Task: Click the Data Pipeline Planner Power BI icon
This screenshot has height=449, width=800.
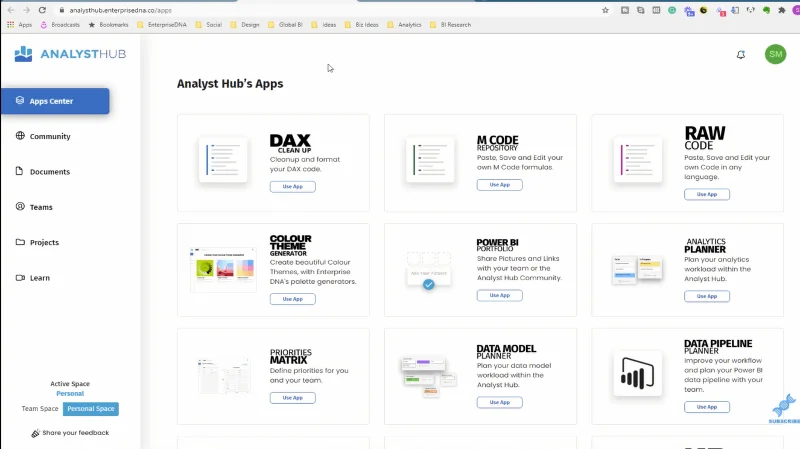Action: tap(638, 373)
